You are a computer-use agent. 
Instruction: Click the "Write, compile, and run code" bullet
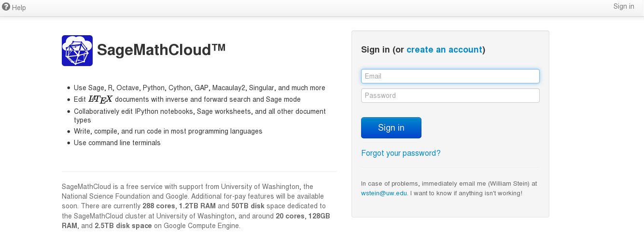point(168,131)
